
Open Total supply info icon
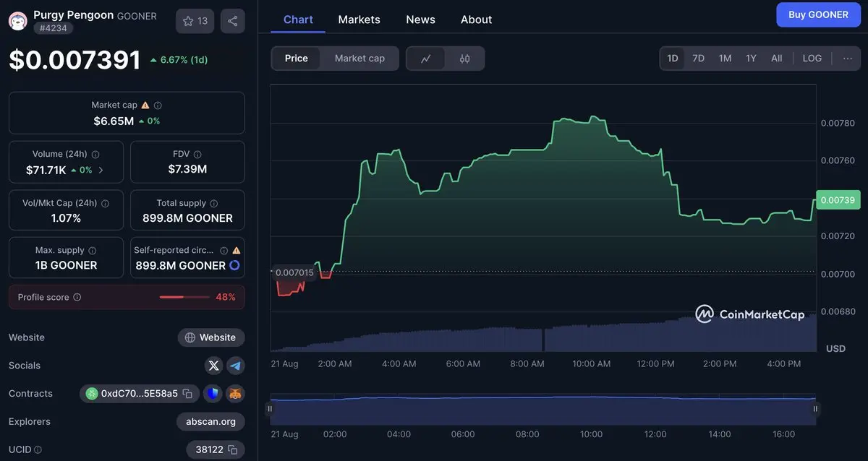(x=213, y=203)
